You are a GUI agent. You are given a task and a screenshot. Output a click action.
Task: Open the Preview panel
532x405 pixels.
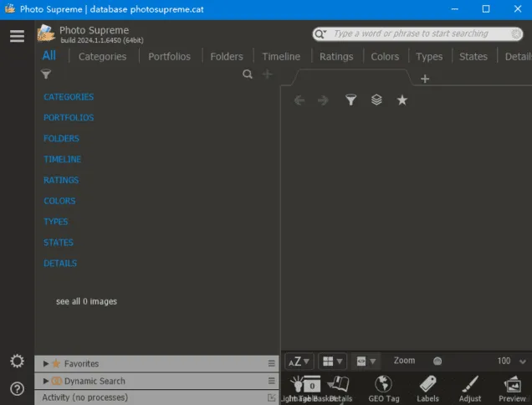(x=512, y=384)
